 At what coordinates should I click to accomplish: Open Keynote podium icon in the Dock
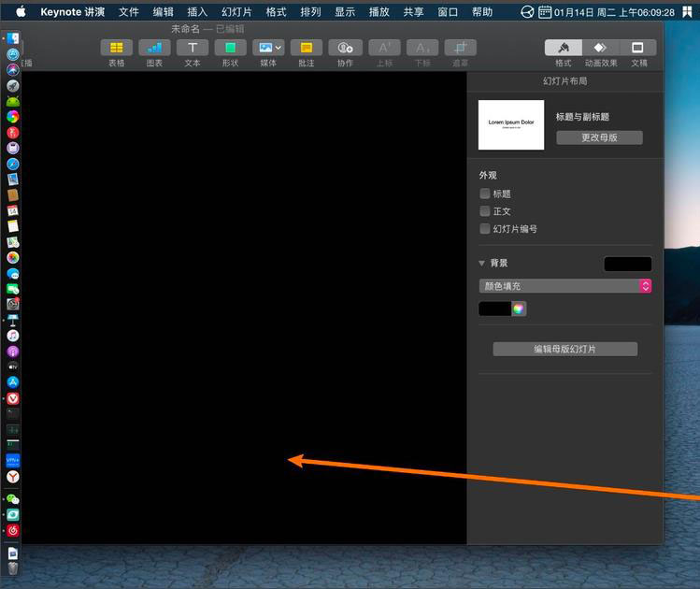coord(13,320)
